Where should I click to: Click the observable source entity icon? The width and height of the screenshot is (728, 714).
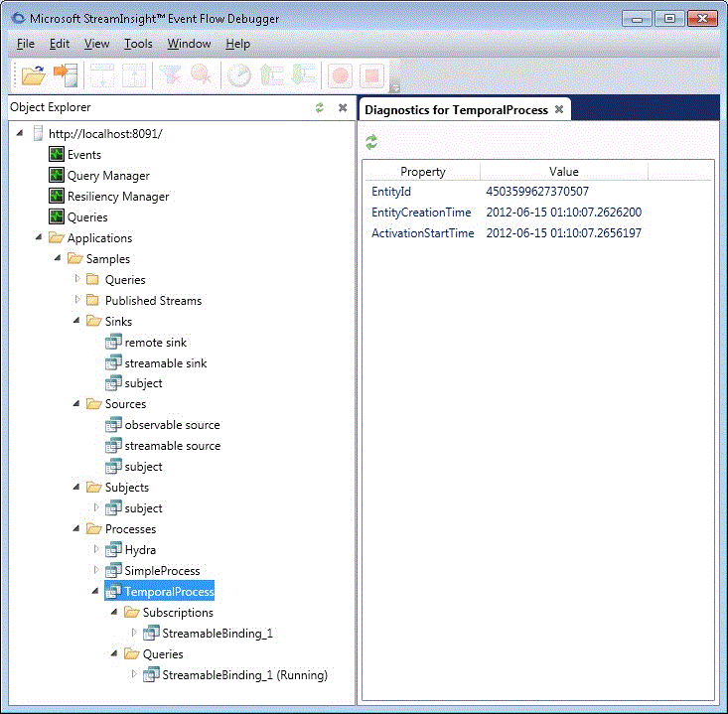point(113,425)
